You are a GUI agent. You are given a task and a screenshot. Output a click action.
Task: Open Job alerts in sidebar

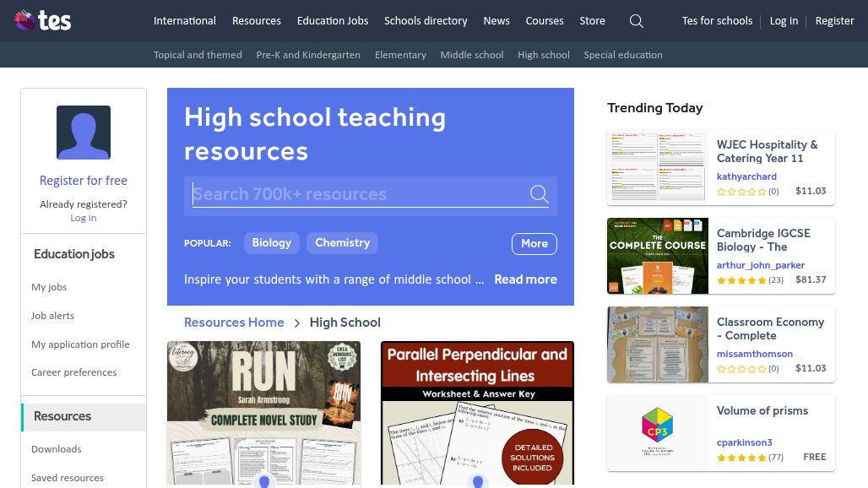(x=52, y=316)
